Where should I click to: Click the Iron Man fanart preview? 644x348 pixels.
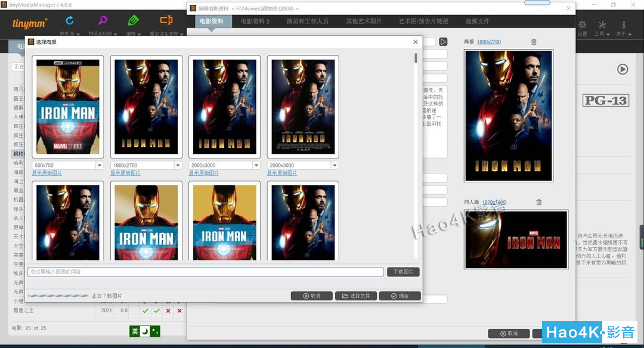coord(516,240)
